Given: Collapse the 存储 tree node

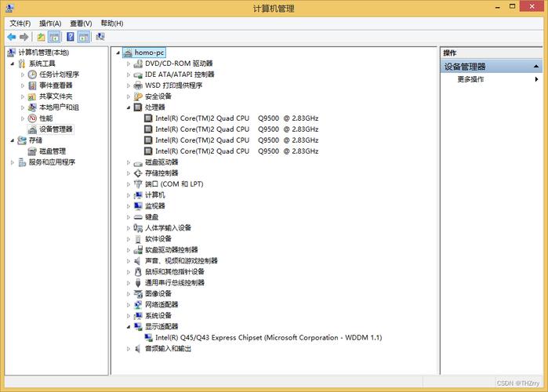Looking at the screenshot, I should [13, 140].
